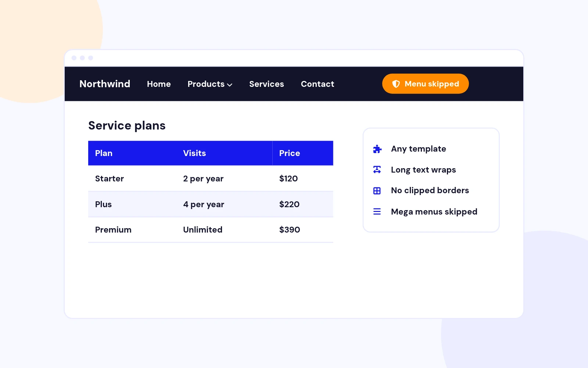588x368 pixels.
Task: Open the Contact menu item
Action: click(x=318, y=84)
